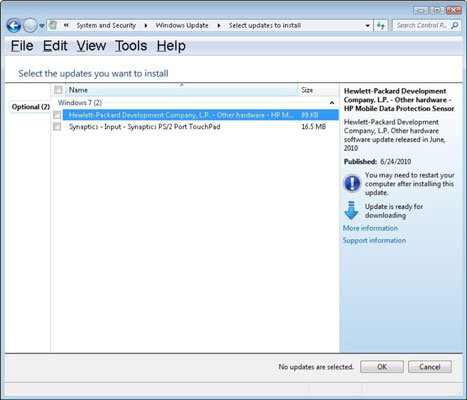Screen dimensions: 467x400
Task: Check the Synaptics TouchPad update checkbox
Action: coord(57,127)
